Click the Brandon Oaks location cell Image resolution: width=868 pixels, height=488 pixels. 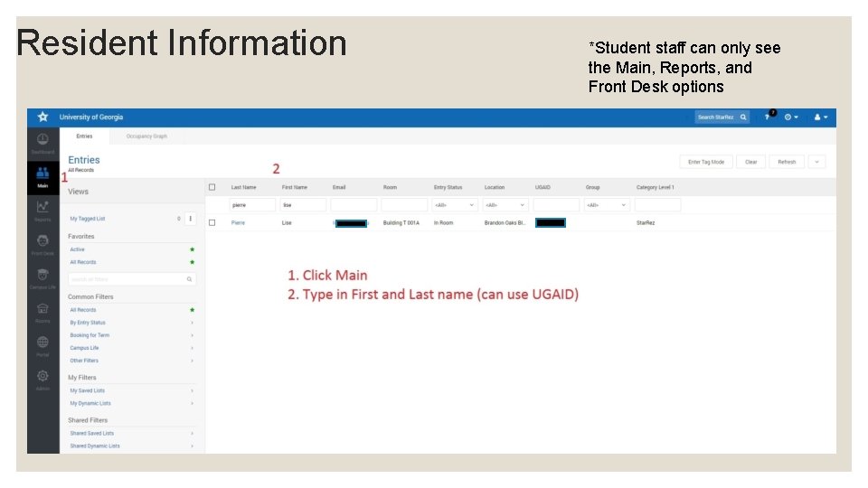click(505, 222)
